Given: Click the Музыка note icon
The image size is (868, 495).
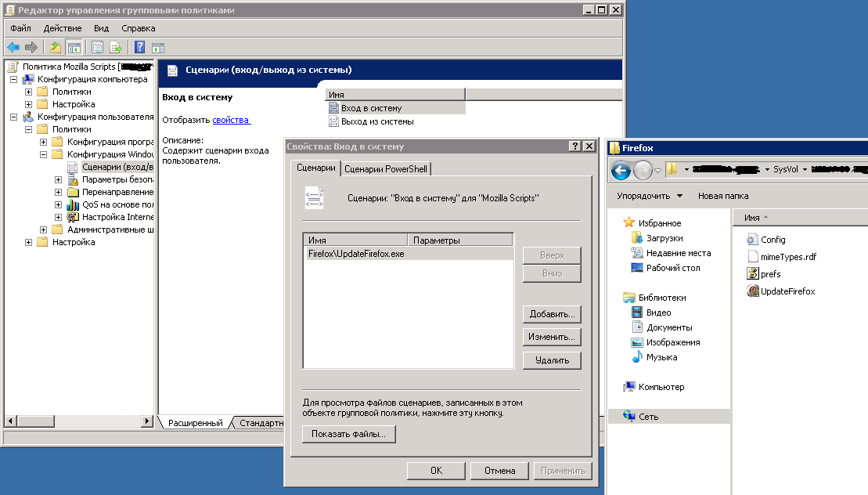Looking at the screenshot, I should click(x=636, y=357).
